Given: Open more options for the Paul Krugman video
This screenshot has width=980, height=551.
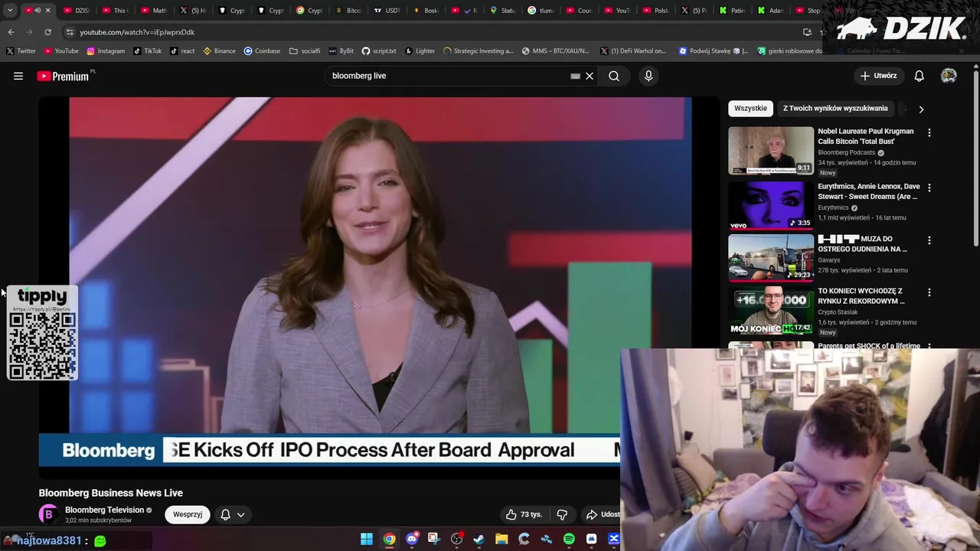Looking at the screenshot, I should coord(929,132).
